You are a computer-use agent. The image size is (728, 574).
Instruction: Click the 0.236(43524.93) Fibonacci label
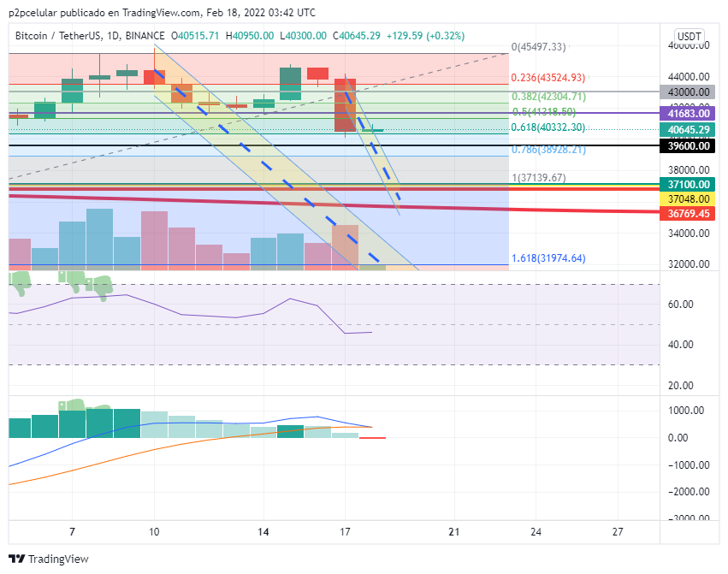tap(547, 78)
